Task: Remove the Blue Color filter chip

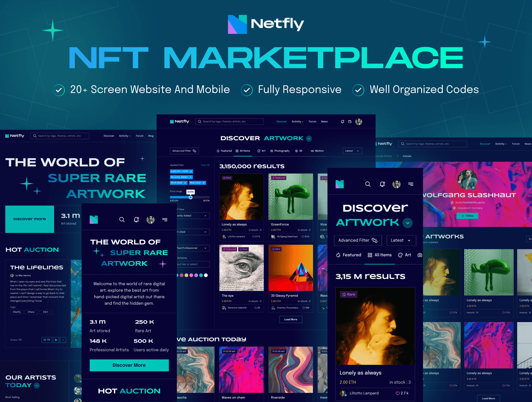Action: (x=204, y=183)
